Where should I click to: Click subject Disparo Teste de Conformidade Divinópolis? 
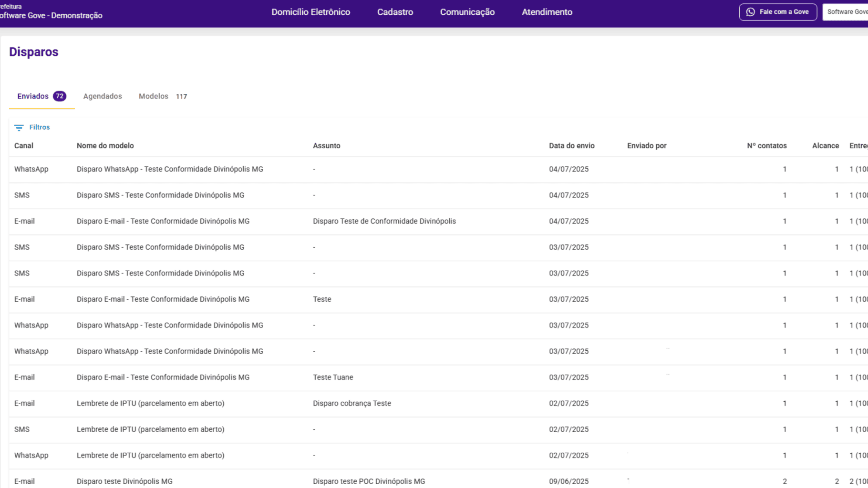point(384,221)
